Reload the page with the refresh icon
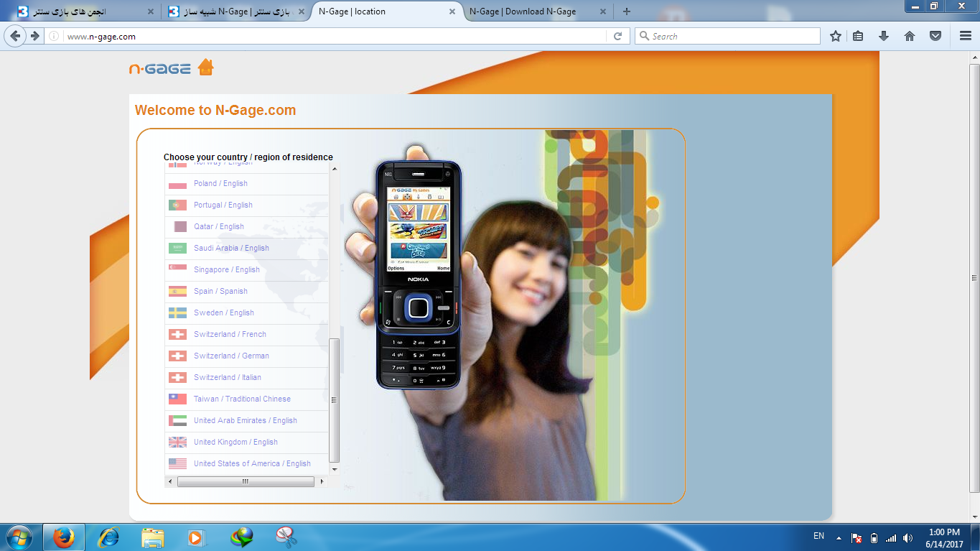Viewport: 980px width, 551px height. (x=617, y=36)
